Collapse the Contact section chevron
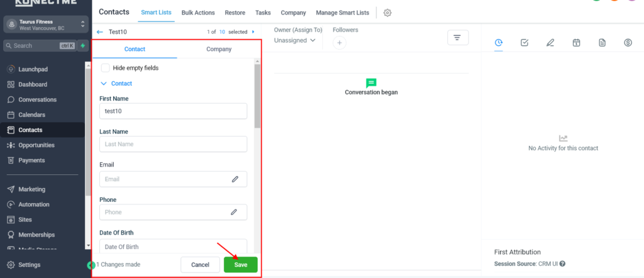Viewport: 644px width, 278px height. pos(104,83)
